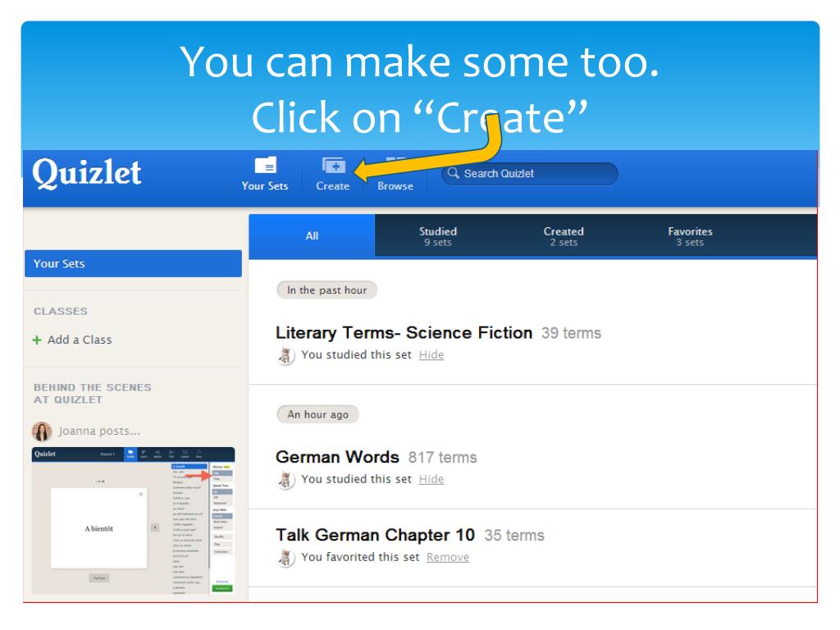Switch to the Created 2 sets tab
Screen dimensions: 840x630
(x=564, y=236)
